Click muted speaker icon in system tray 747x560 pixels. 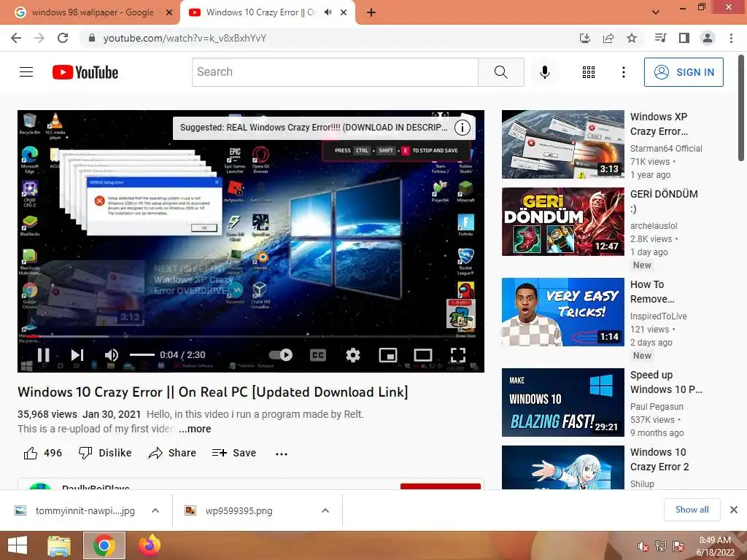(x=643, y=546)
